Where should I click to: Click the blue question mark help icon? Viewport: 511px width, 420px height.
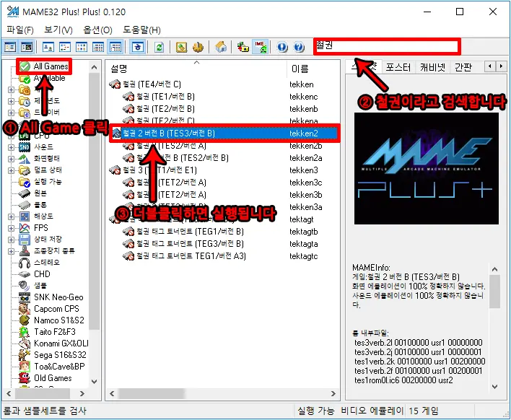point(299,47)
